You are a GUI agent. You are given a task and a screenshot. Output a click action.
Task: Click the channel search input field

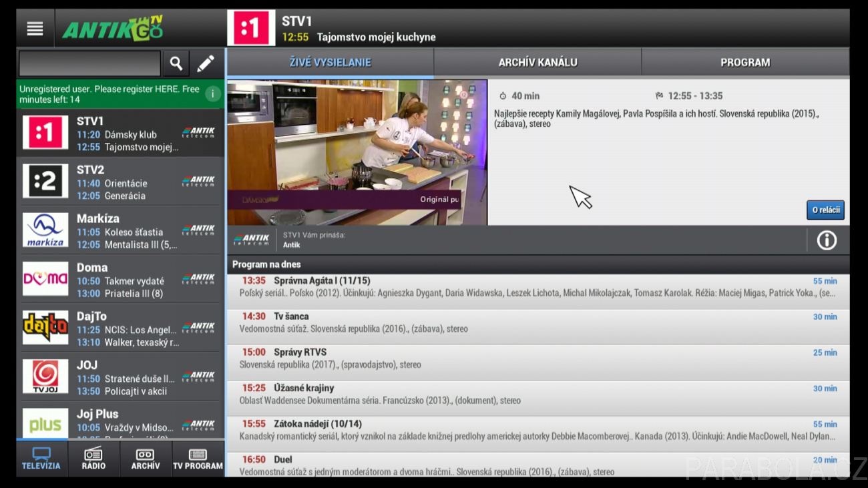pyautogui.click(x=89, y=63)
